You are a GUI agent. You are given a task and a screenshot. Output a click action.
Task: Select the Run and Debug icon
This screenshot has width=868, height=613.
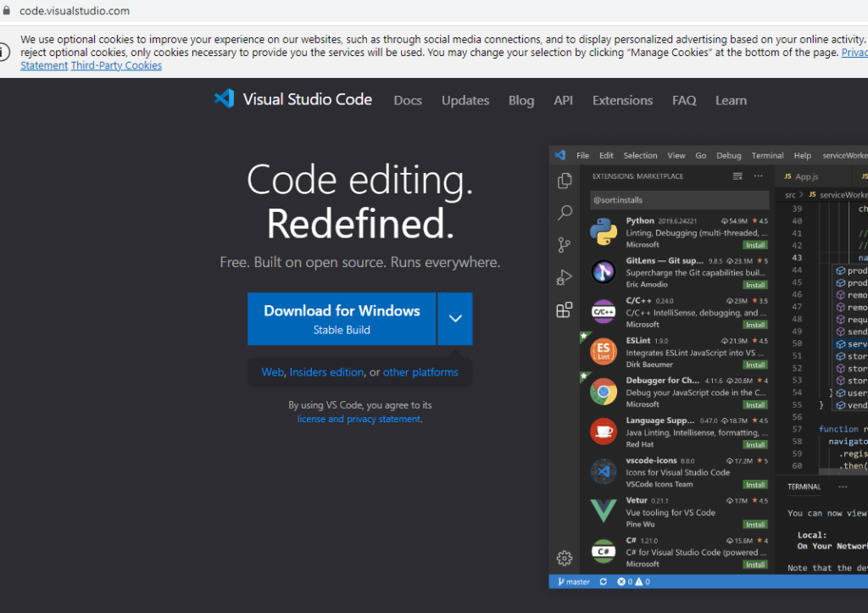click(x=564, y=277)
